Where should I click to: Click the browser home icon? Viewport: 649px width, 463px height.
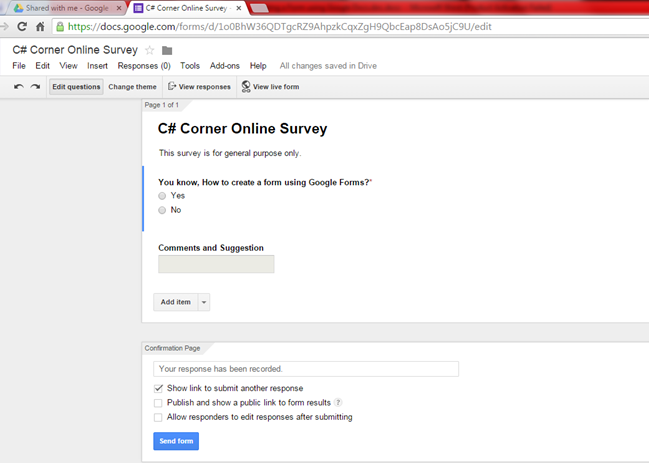(40, 27)
